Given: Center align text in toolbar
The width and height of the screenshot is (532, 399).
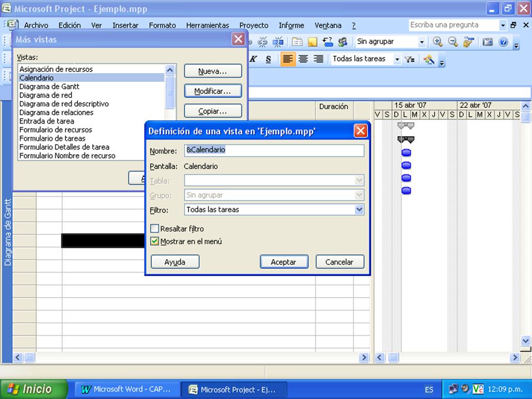Looking at the screenshot, I should (x=303, y=59).
